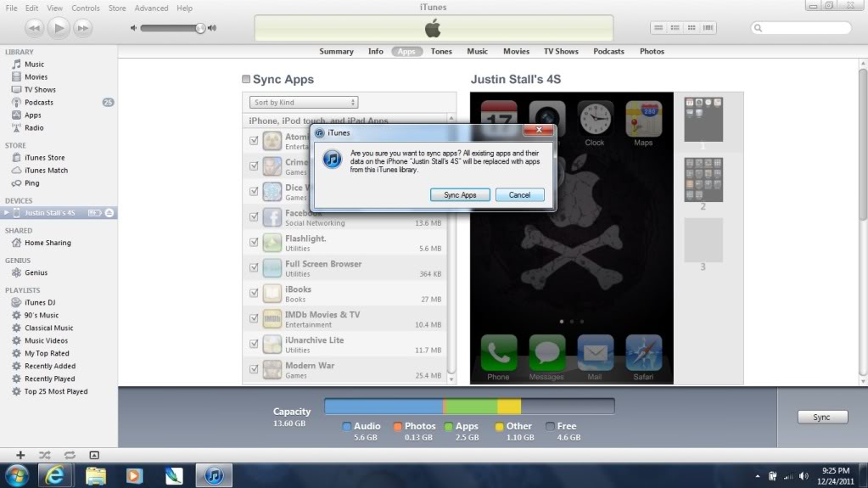Uncheck the Full Screen Browser checkbox
868x488 pixels.
click(x=254, y=268)
